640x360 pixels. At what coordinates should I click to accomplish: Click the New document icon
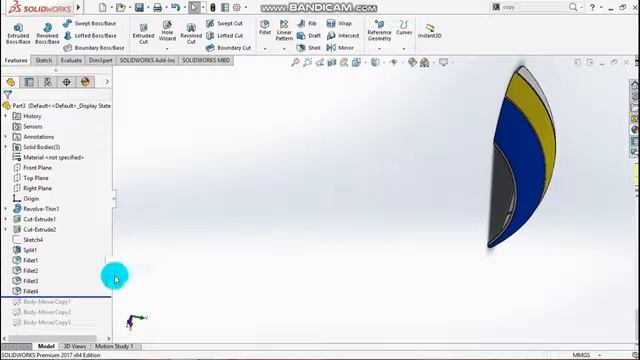click(102, 7)
